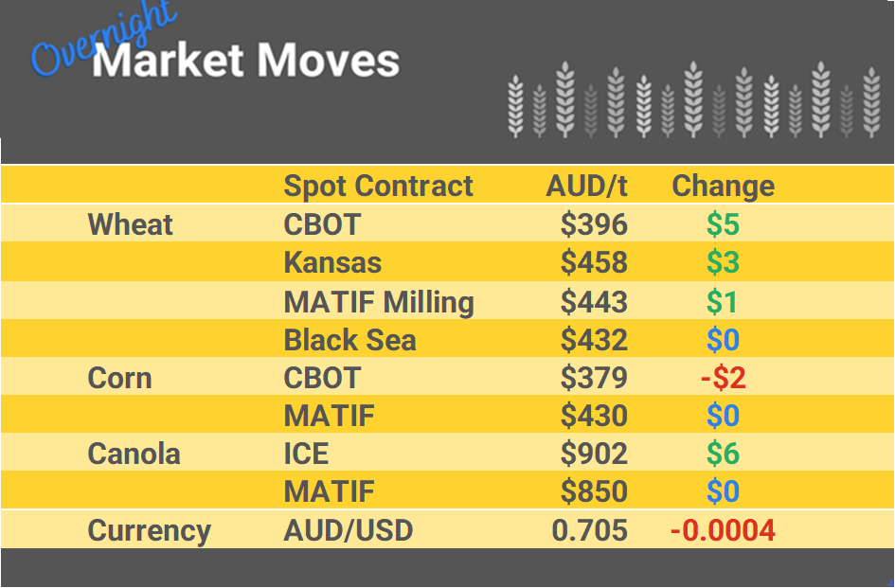Select the Corn row label
Image resolution: width=895 pixels, height=588 pixels.
[119, 378]
